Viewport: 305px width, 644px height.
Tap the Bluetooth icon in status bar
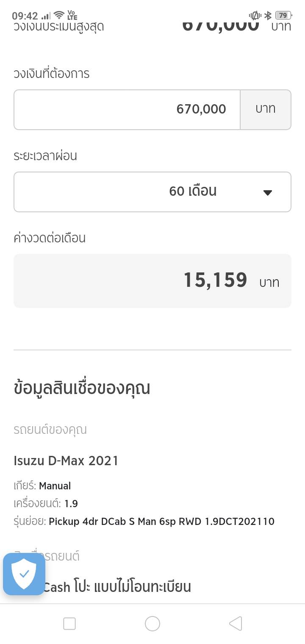(x=268, y=16)
